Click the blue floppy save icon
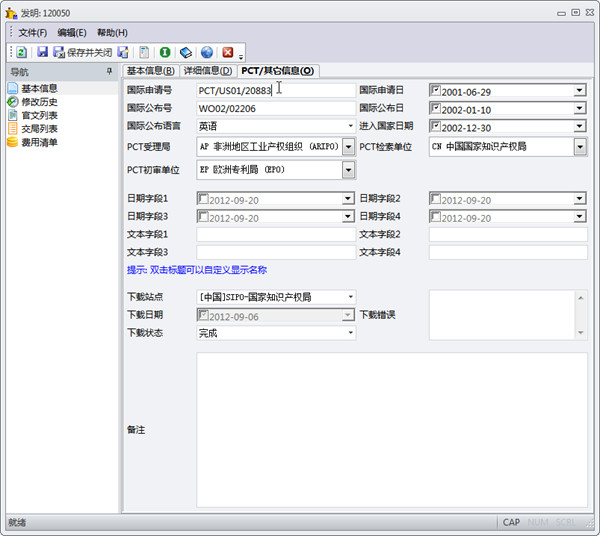 click(42, 52)
